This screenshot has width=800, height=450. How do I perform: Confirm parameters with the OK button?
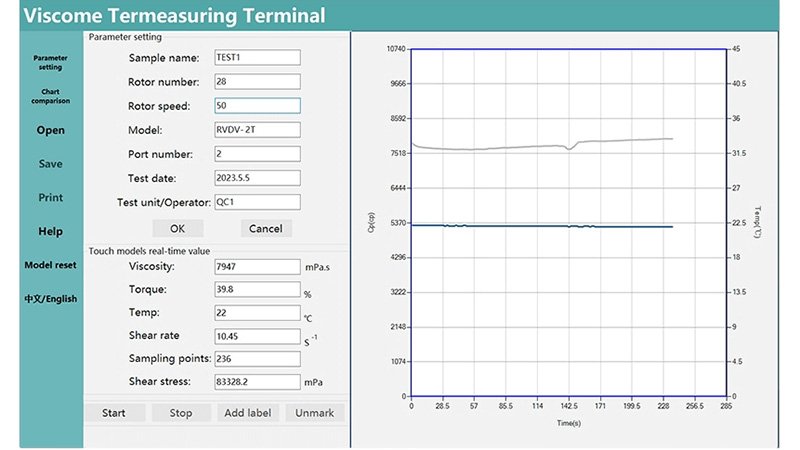(x=177, y=228)
